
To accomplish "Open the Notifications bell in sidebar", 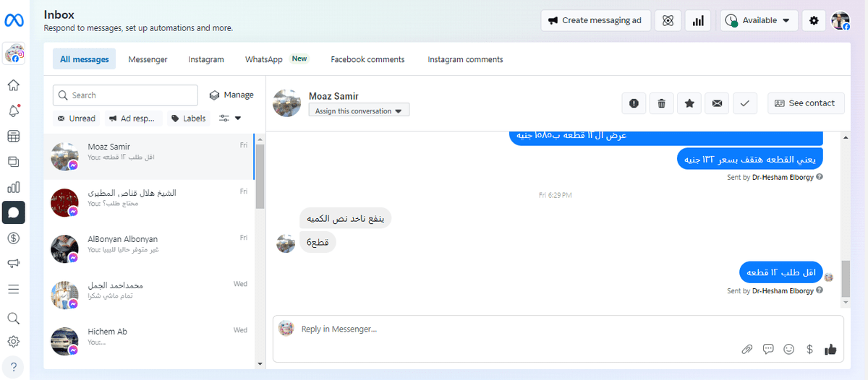I will (x=14, y=111).
